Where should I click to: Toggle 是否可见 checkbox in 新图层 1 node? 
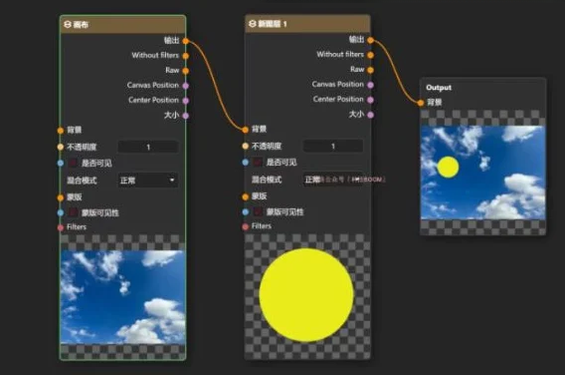pos(258,162)
